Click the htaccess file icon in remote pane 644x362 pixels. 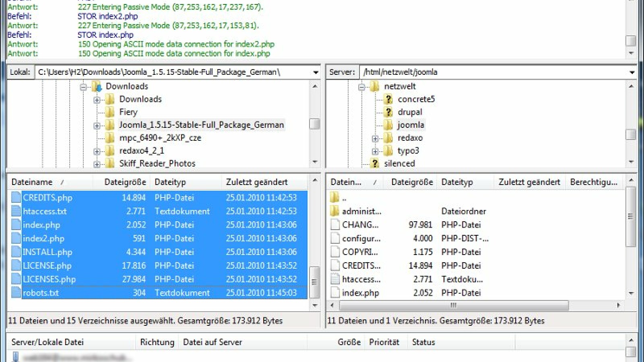tap(334, 279)
